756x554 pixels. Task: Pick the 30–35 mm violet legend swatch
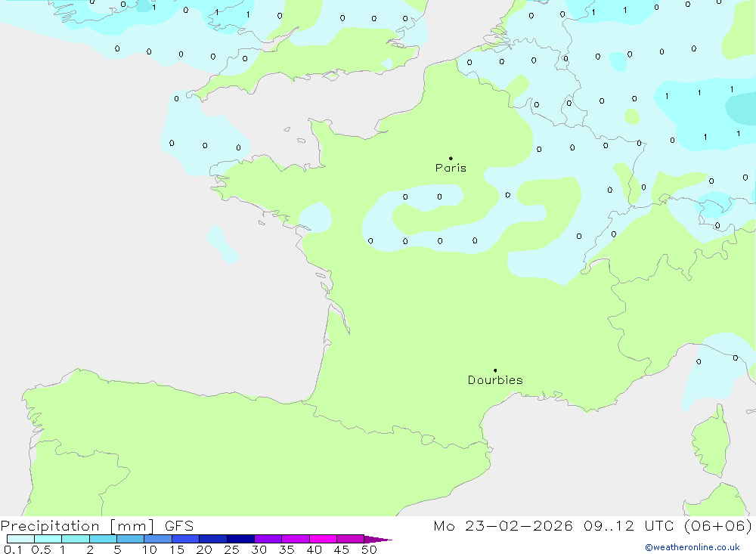pos(268,539)
